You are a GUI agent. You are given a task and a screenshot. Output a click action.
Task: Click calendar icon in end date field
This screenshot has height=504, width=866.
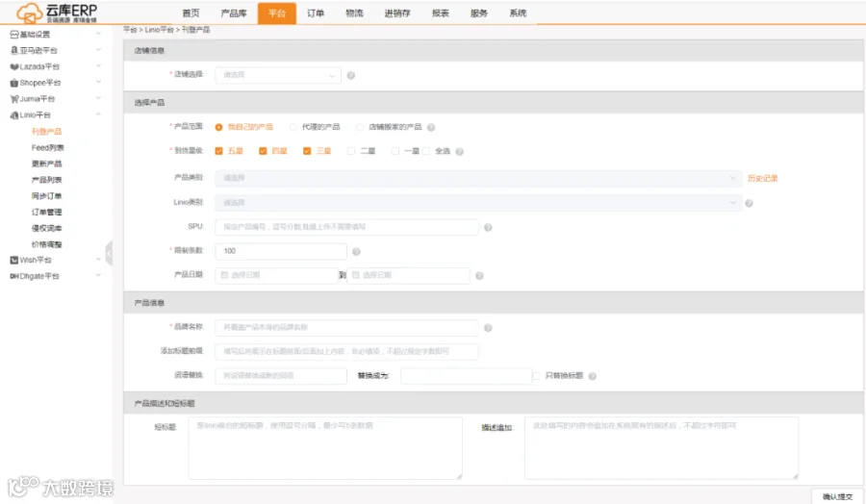pyautogui.click(x=356, y=275)
